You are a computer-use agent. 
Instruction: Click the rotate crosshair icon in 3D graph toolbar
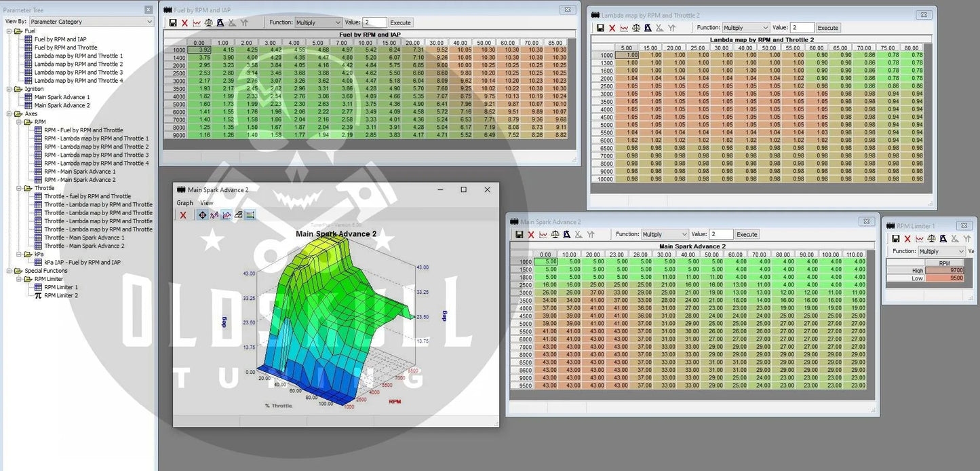(202, 215)
